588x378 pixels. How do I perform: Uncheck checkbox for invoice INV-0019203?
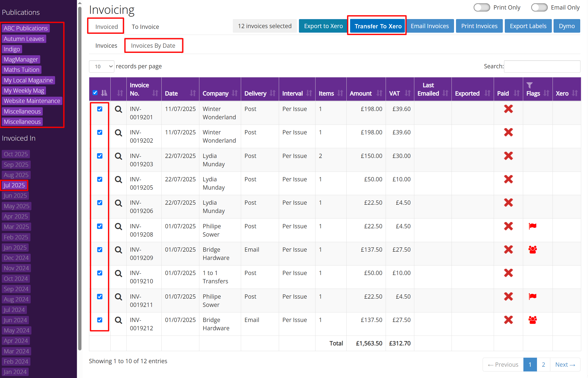[100, 156]
